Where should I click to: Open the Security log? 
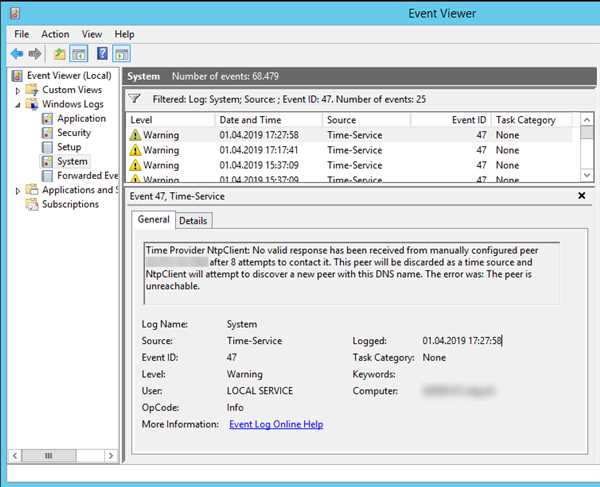[x=74, y=133]
